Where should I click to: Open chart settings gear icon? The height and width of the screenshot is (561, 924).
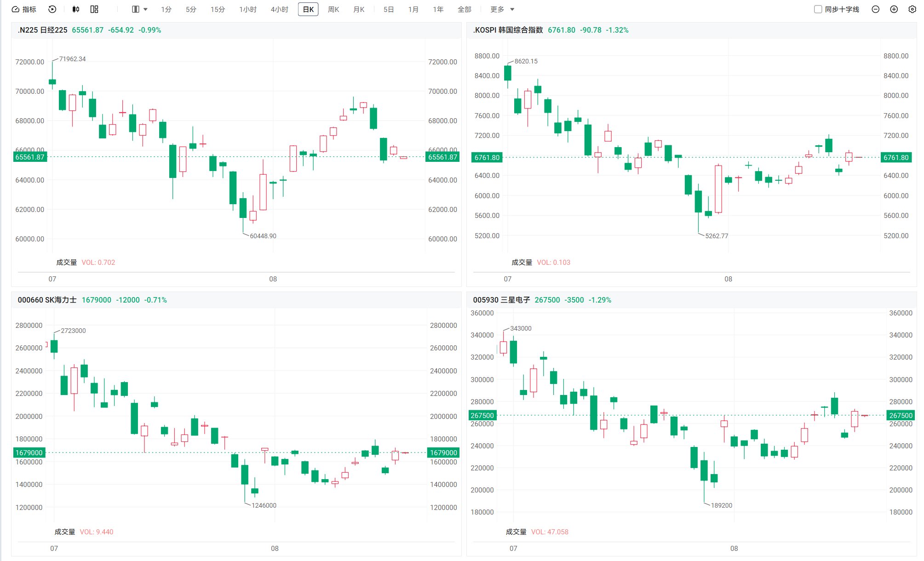coord(913,9)
